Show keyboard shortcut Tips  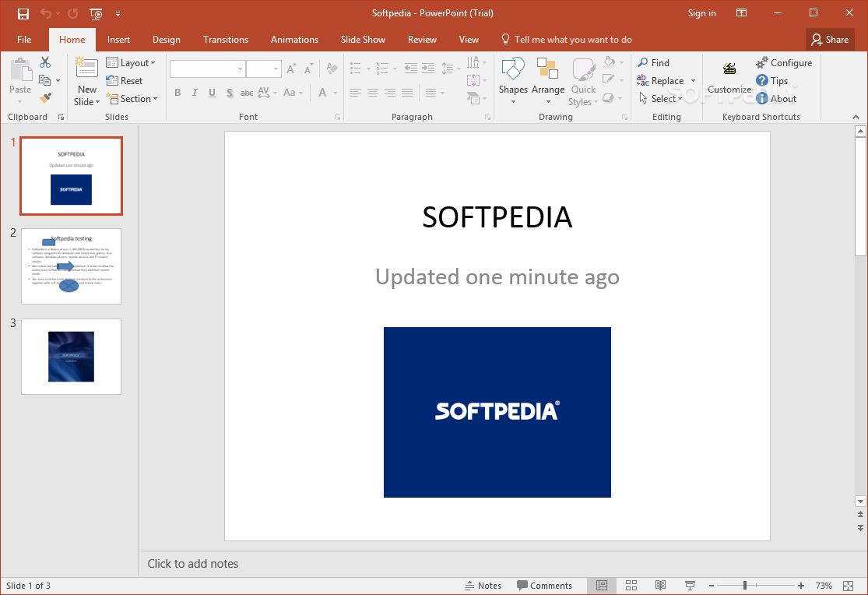click(x=771, y=81)
